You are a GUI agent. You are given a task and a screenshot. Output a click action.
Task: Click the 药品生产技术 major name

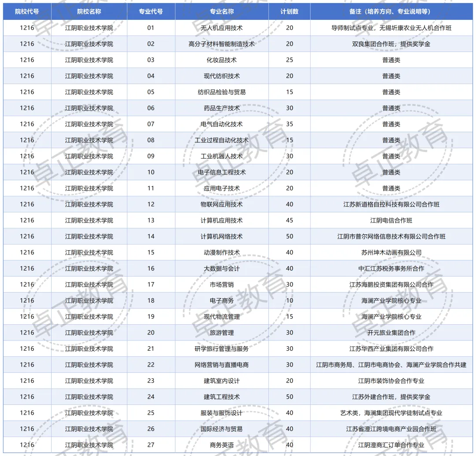[x=222, y=108]
